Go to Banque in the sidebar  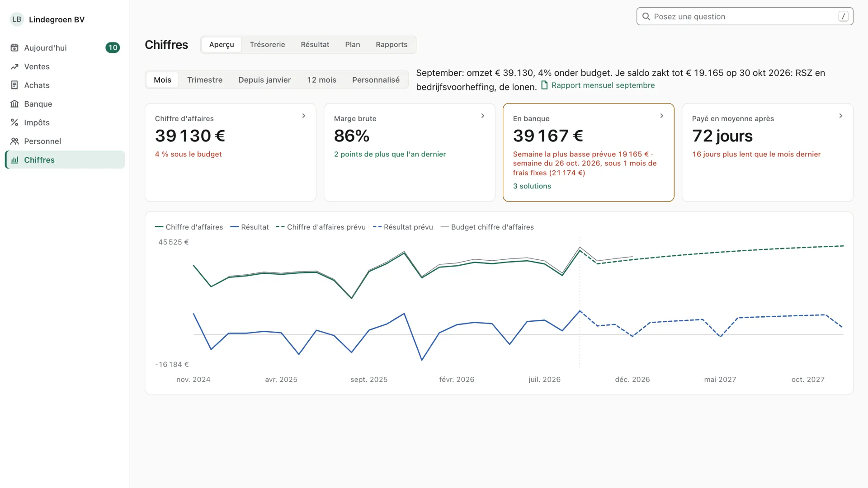coord(65,104)
